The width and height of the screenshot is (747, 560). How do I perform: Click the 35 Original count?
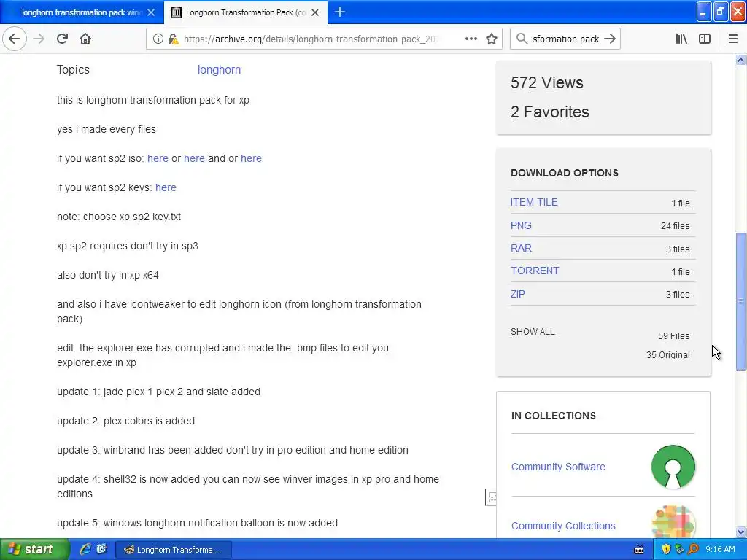(668, 355)
